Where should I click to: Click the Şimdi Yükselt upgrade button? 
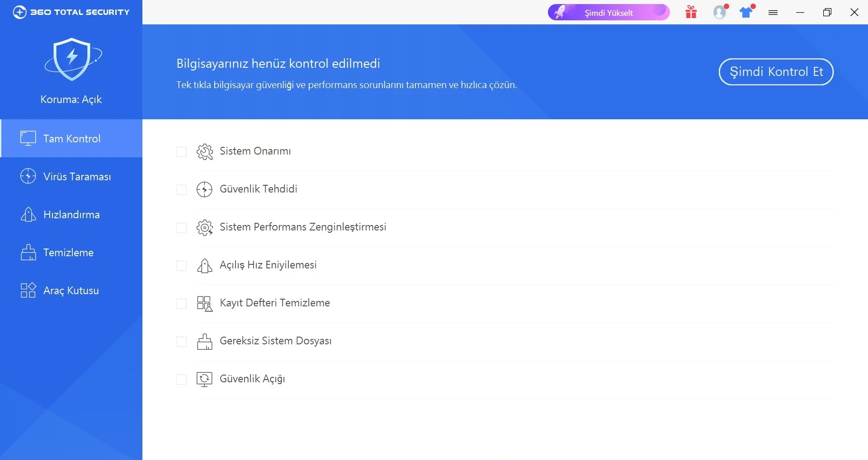(609, 13)
